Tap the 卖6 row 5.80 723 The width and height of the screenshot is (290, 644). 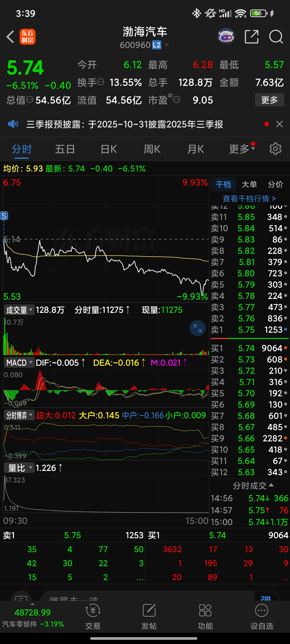[x=249, y=273]
